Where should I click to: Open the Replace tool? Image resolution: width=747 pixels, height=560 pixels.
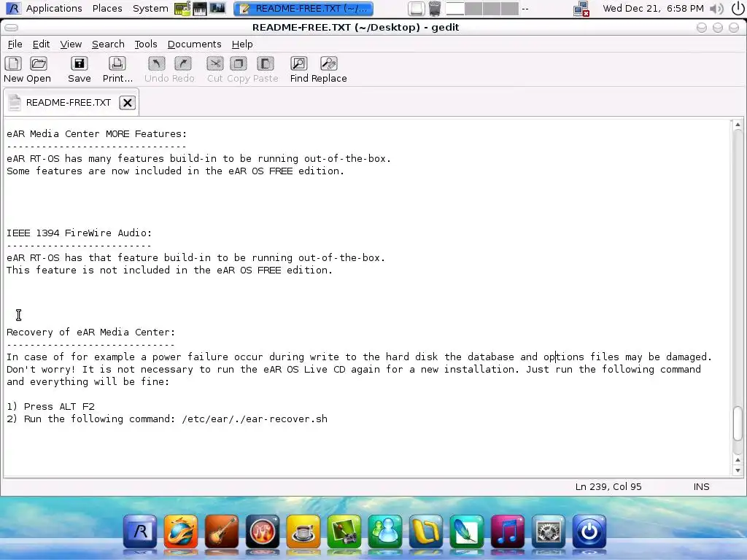329,69
